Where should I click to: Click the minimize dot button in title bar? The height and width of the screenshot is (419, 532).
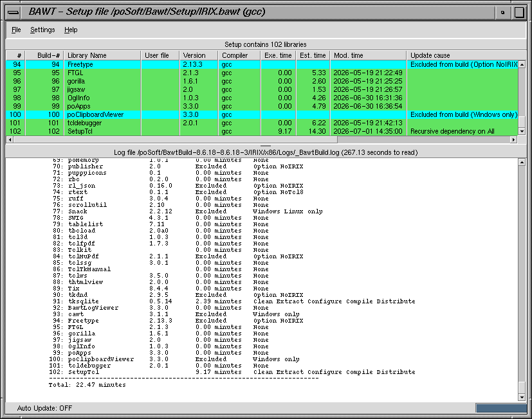tap(503, 12)
